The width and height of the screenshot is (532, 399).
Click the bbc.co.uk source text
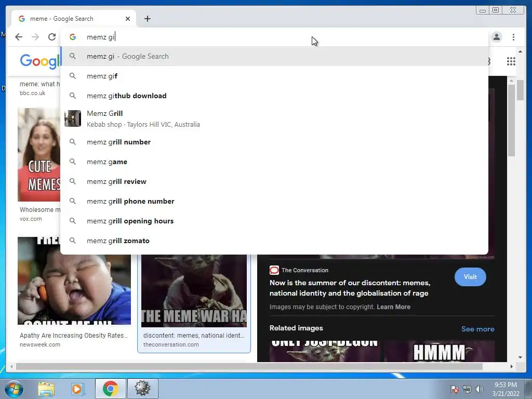33,93
